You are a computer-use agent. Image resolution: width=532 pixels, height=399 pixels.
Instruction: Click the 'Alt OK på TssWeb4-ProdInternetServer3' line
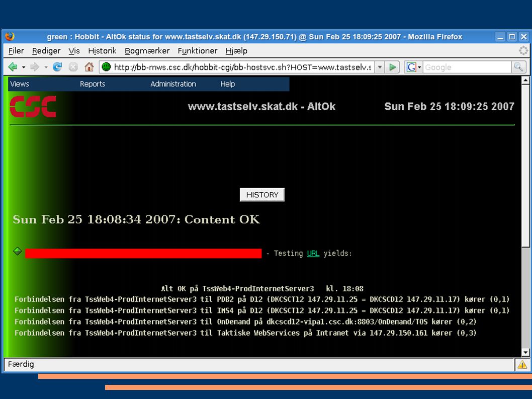[x=262, y=289]
